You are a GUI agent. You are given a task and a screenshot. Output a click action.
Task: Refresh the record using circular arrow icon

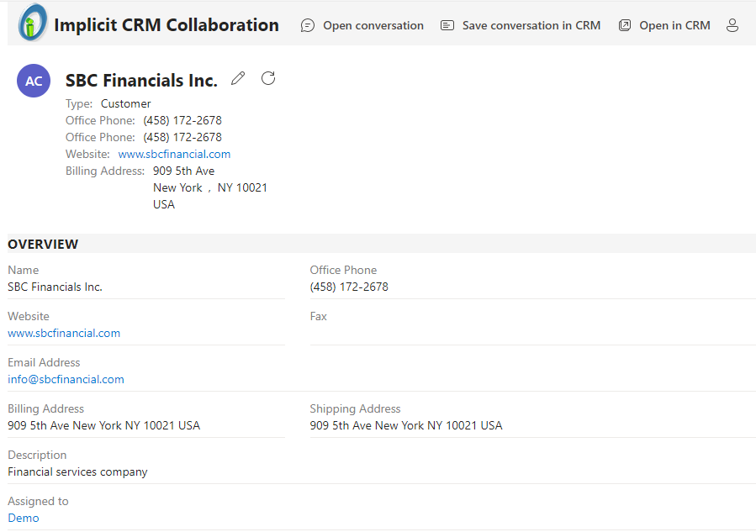(268, 78)
